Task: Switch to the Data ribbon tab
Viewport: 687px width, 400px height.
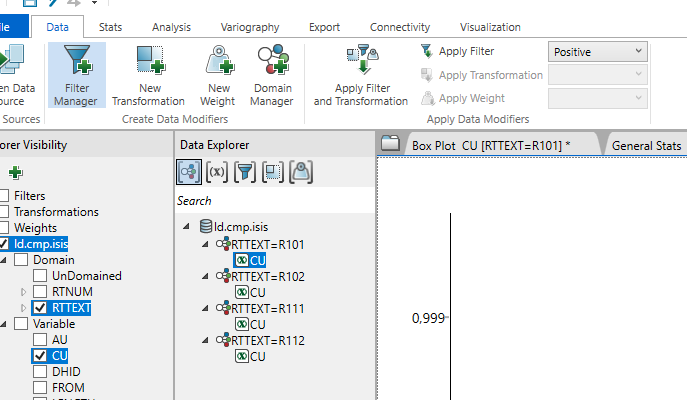Action: tap(57, 27)
